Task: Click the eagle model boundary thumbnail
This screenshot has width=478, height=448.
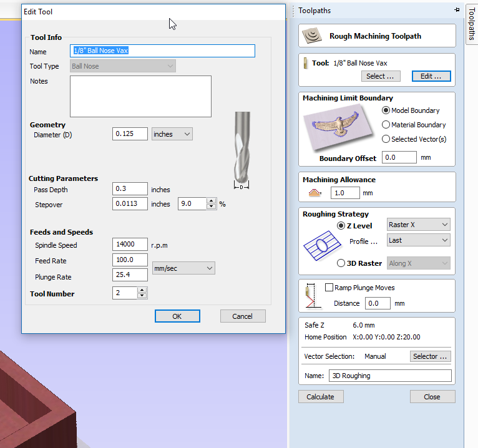Action: click(x=338, y=127)
